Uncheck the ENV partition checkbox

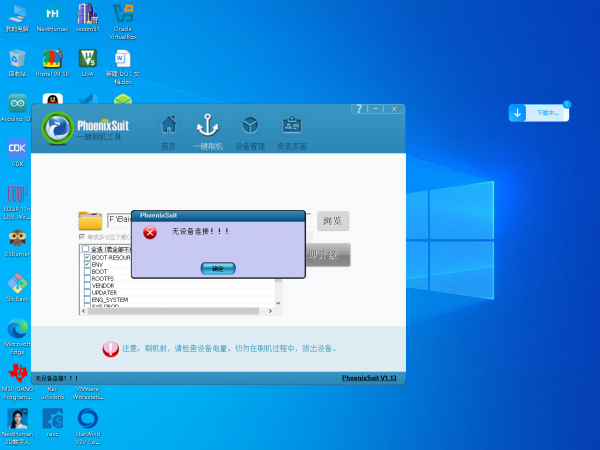86,264
